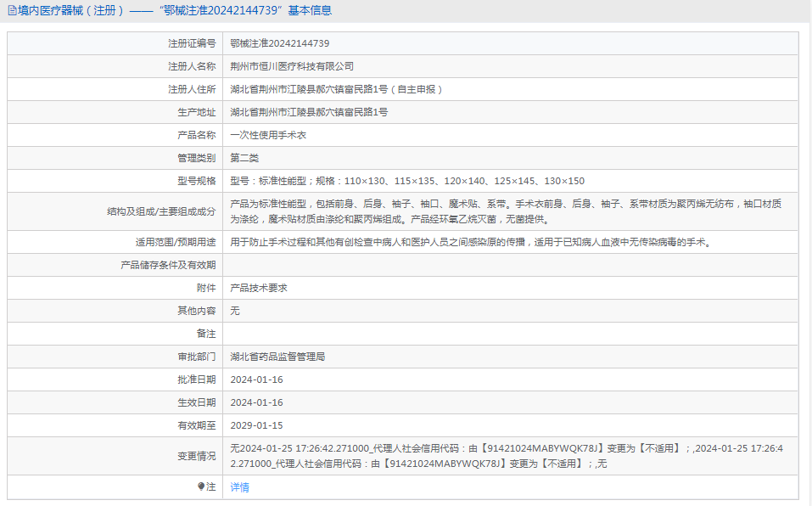Select the 2024-01-16 date in 生效日期 row

[257, 402]
